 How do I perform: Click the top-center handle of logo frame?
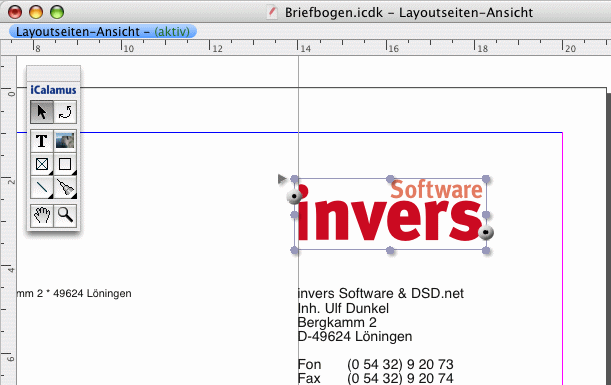390,179
